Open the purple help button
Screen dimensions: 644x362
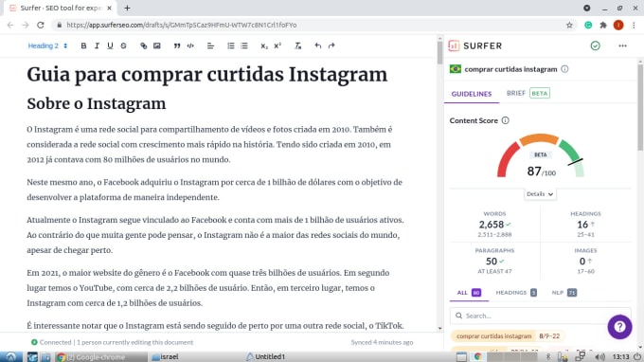[619, 327]
